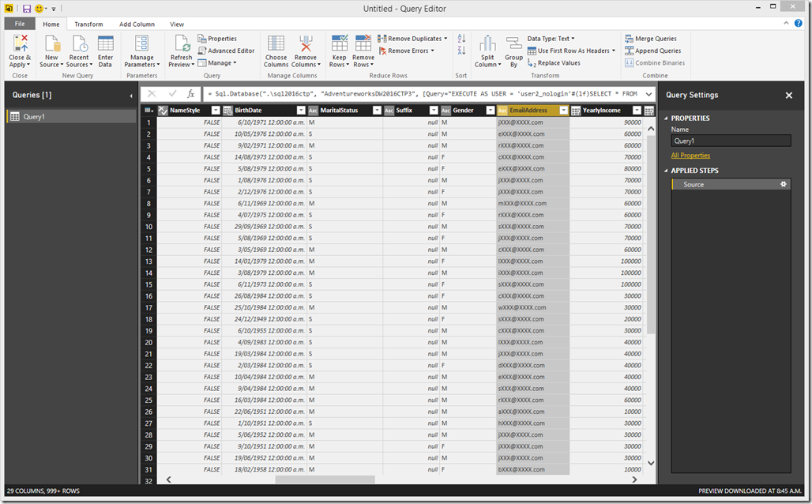Click Remove Errors in the ribbon
This screenshot has width=812, height=504.
click(x=406, y=51)
